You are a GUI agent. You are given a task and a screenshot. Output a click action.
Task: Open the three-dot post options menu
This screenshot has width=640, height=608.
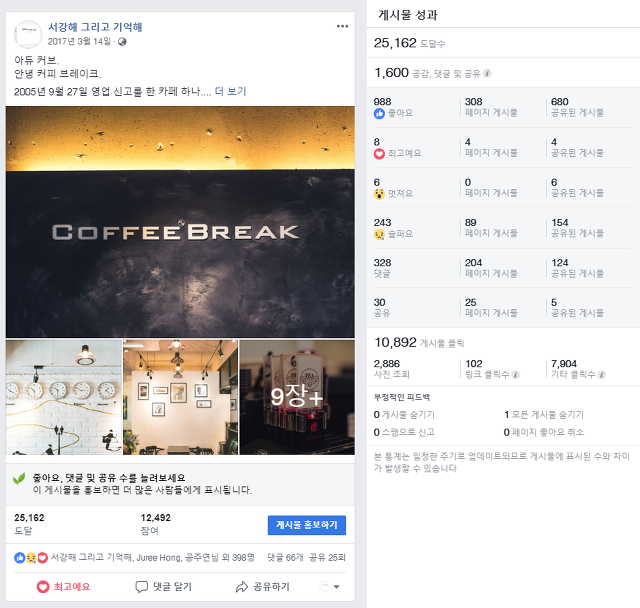[342, 26]
